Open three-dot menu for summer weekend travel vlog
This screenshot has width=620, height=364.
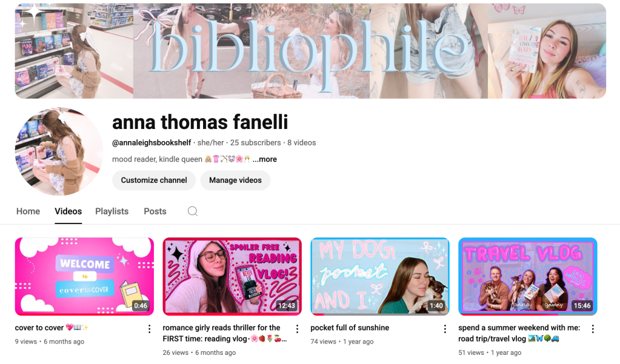click(x=593, y=329)
